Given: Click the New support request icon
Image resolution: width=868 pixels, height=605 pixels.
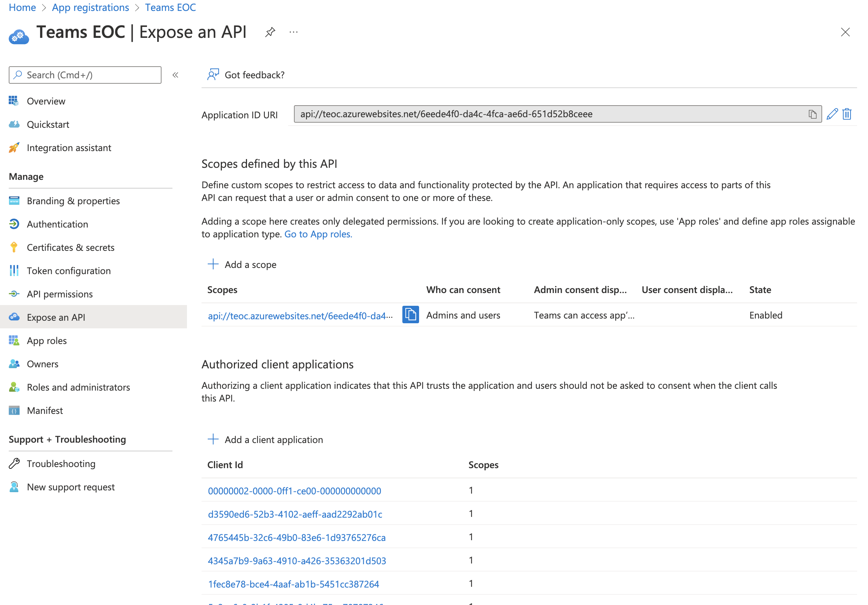Looking at the screenshot, I should pos(14,487).
